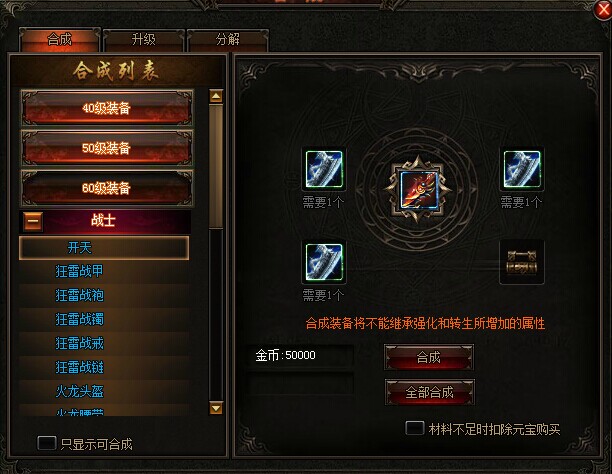Select the central red weapon result icon
612x474 pixels.
coord(419,189)
